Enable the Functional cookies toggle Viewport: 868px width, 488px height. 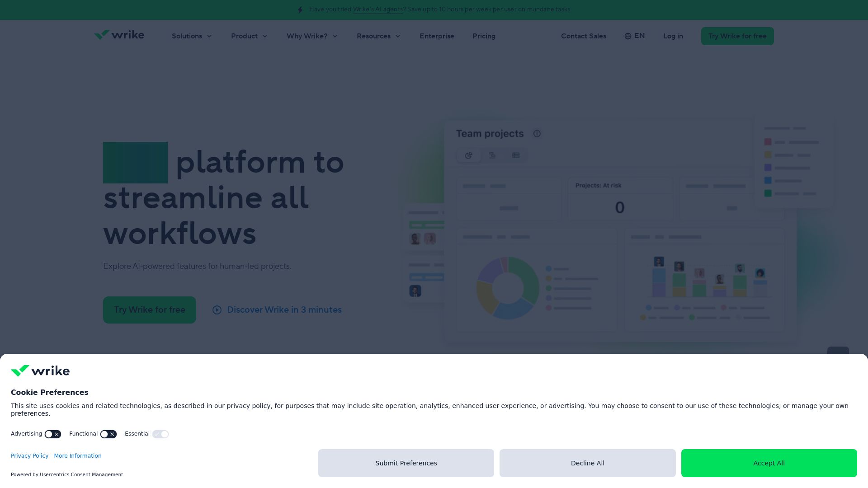108,434
